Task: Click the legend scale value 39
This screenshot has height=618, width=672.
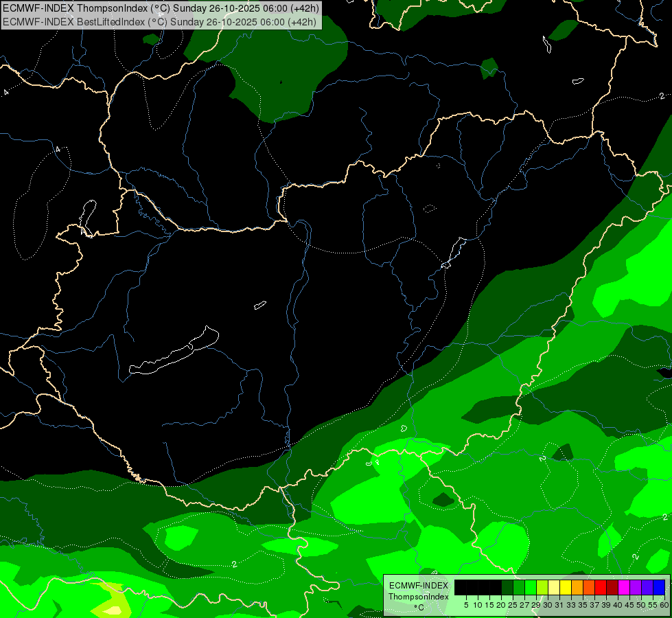Action: coord(606,605)
